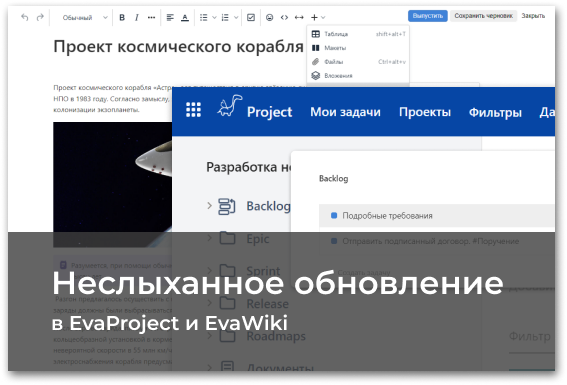Click the Разработка project heading
This screenshot has height=385, width=567.
[248, 167]
